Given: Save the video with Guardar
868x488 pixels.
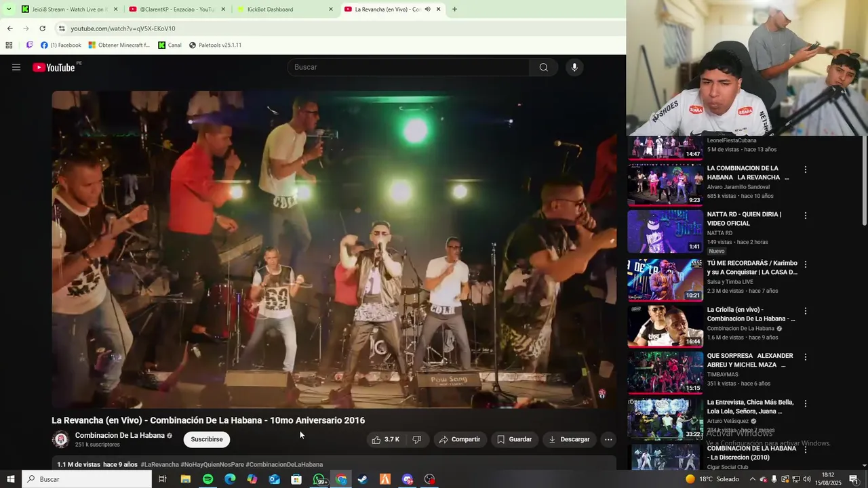Looking at the screenshot, I should (515, 439).
